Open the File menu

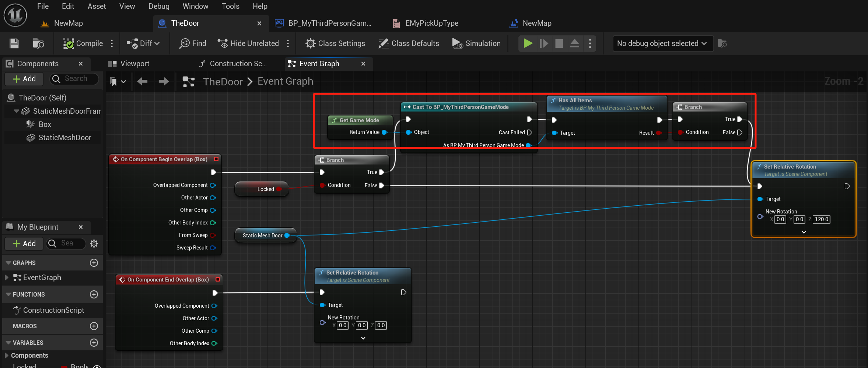[43, 6]
